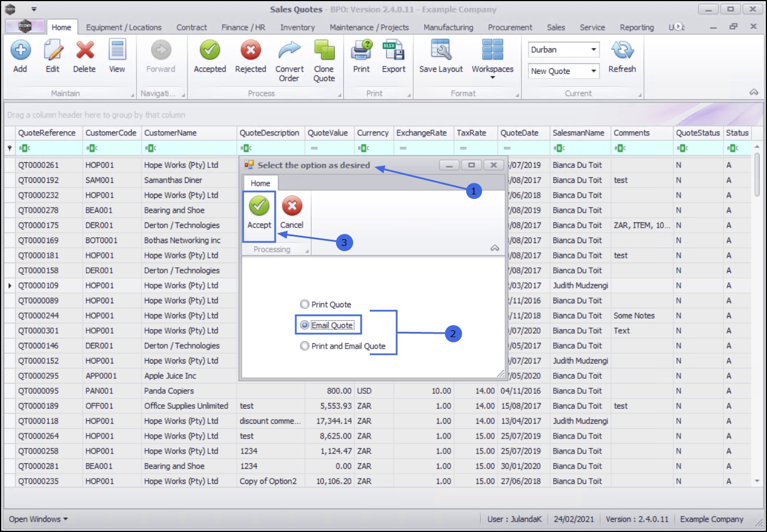The image size is (767, 532).
Task: Click the Clone Quote icon
Action: (x=324, y=50)
